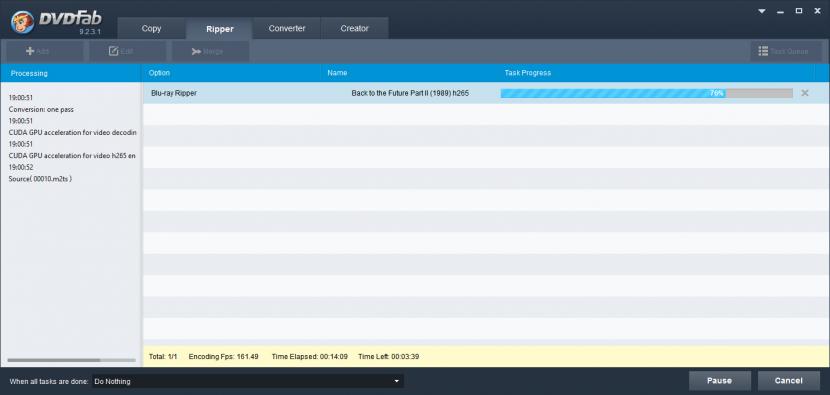
Task: Click the Add plus icon in toolbar
Action: pyautogui.click(x=30, y=51)
